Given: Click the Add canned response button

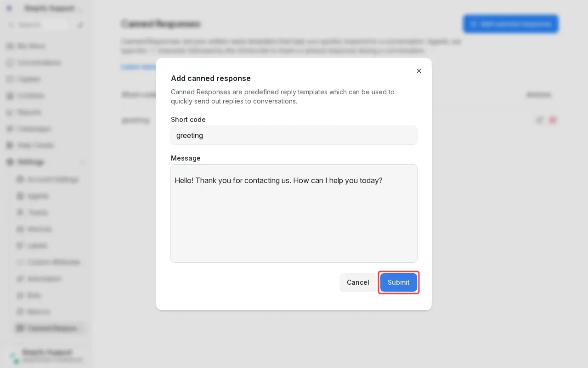Looking at the screenshot, I should point(511,24).
